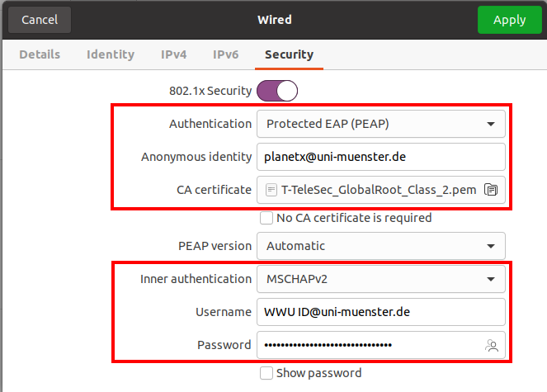Expand the PEAP version dropdown
The width and height of the screenshot is (547, 392).
tap(380, 246)
